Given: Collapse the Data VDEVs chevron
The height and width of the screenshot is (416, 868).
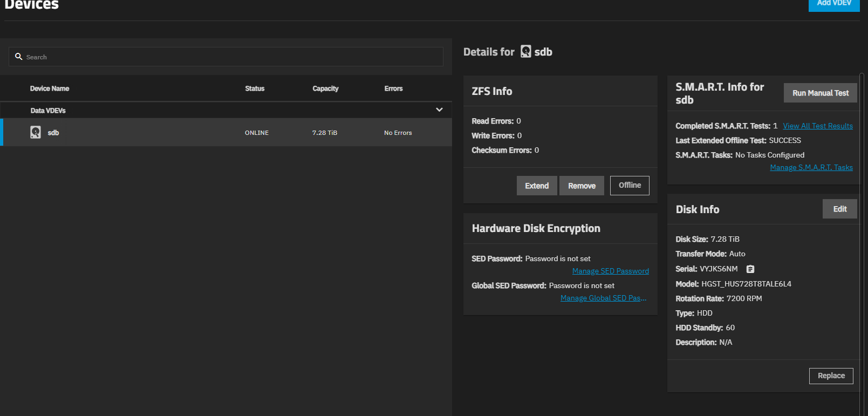Looking at the screenshot, I should click(439, 110).
